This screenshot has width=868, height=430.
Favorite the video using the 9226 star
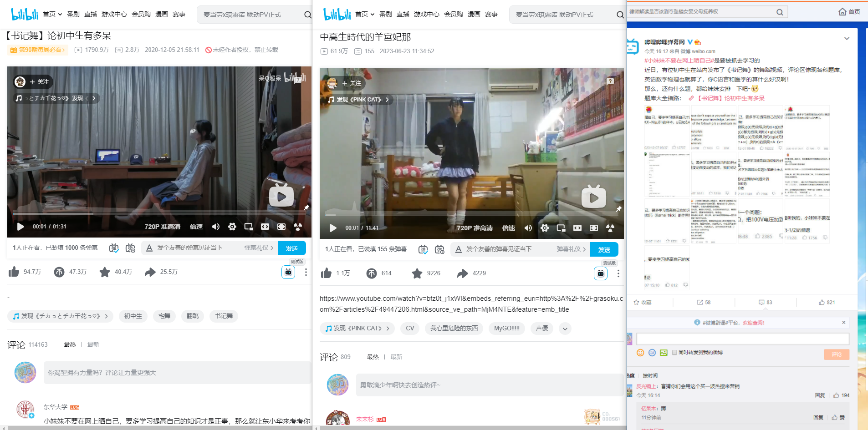[417, 273]
